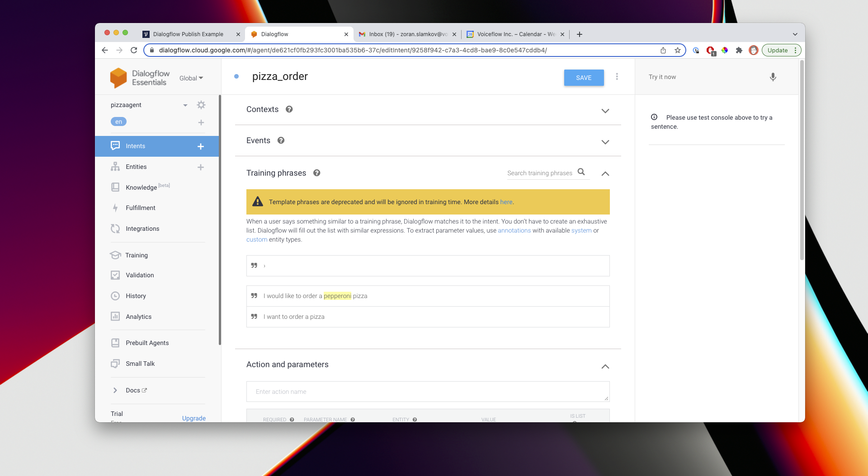The image size is (868, 476).
Task: Click the PARAMETER NAME help icon
Action: tap(353, 420)
